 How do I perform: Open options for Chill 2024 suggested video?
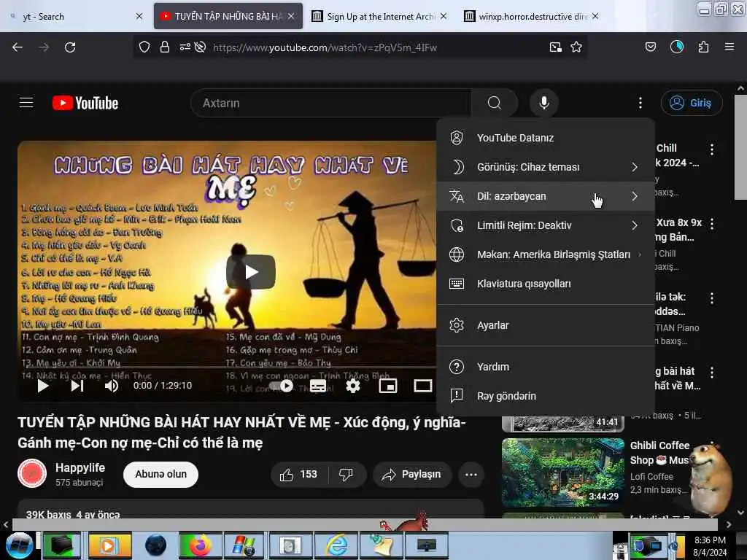[x=712, y=149]
